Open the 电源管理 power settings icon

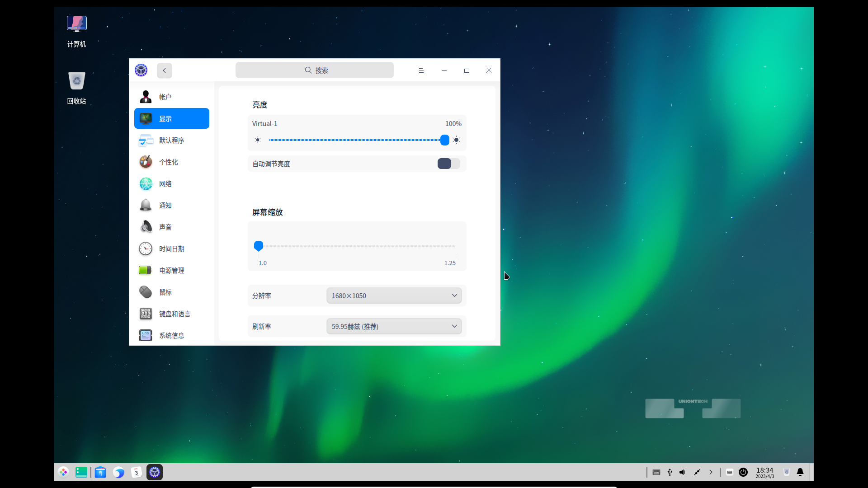145,270
